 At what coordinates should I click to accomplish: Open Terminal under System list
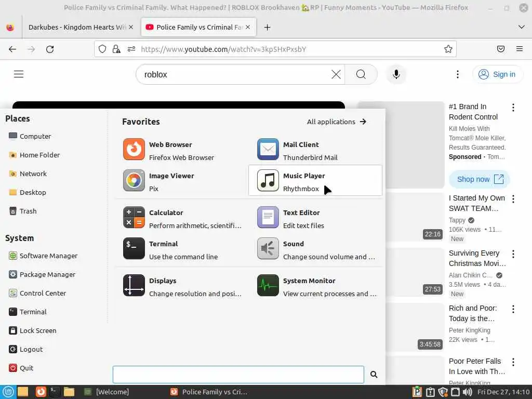point(28,312)
